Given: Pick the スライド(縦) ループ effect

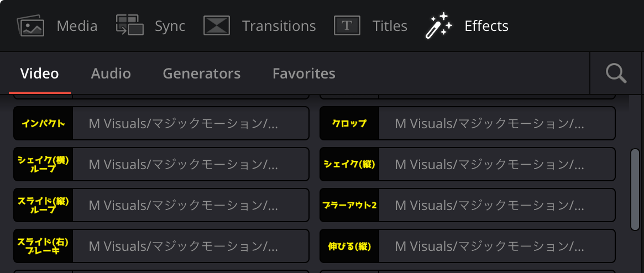Looking at the screenshot, I should click(x=161, y=205).
